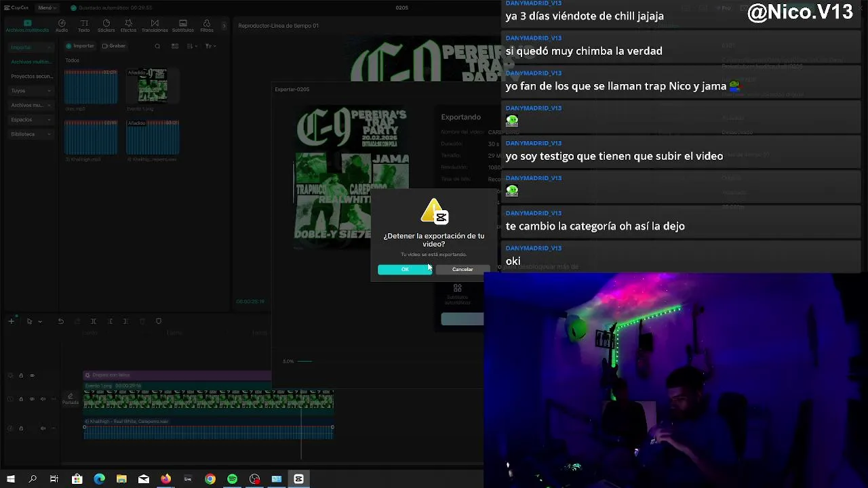This screenshot has height=488, width=868.
Task: Open Google Chrome from taskbar
Action: 210,479
